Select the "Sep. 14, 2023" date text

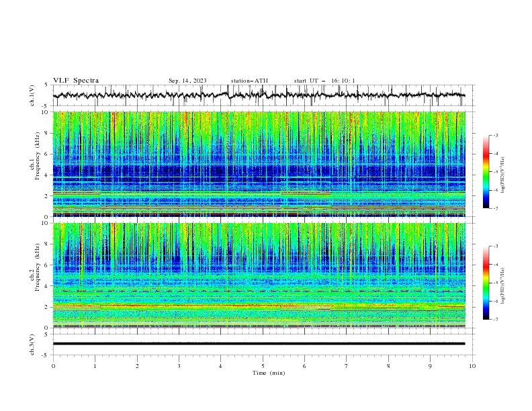pos(187,81)
